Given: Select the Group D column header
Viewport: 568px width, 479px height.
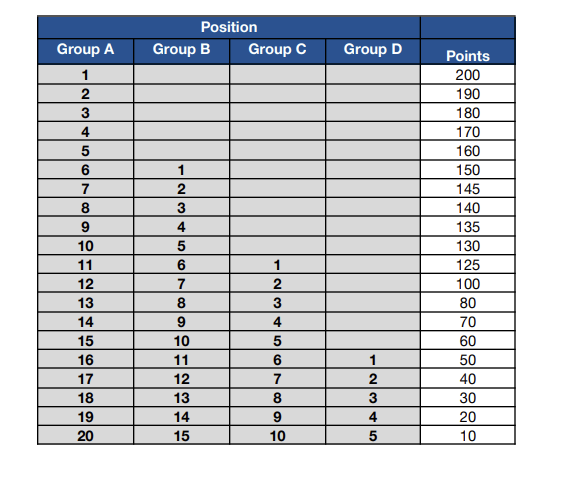Looking at the screenshot, I should coord(373,51).
